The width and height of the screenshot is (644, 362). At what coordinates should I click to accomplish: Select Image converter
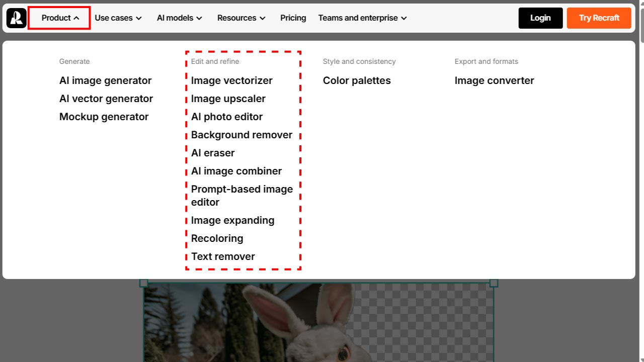pyautogui.click(x=494, y=80)
